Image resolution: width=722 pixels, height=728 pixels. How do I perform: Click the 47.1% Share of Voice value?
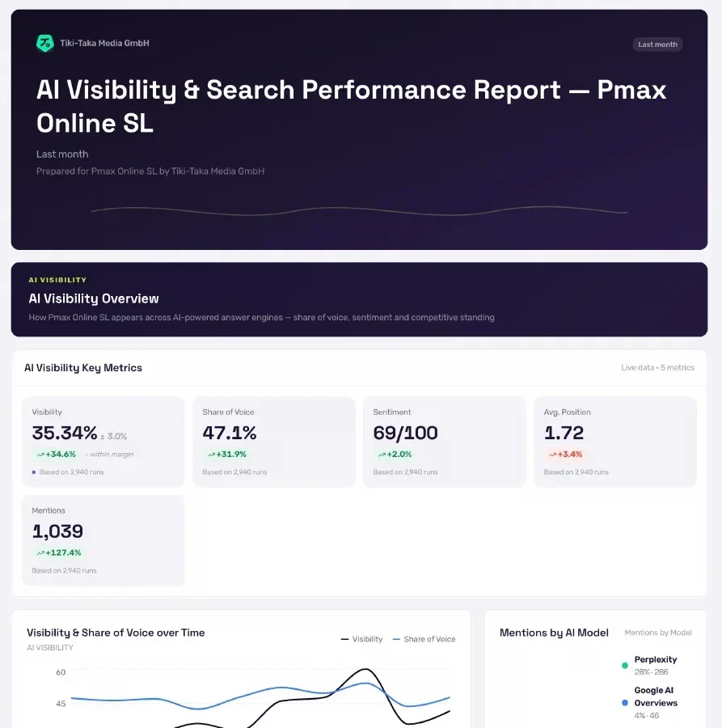(x=230, y=433)
